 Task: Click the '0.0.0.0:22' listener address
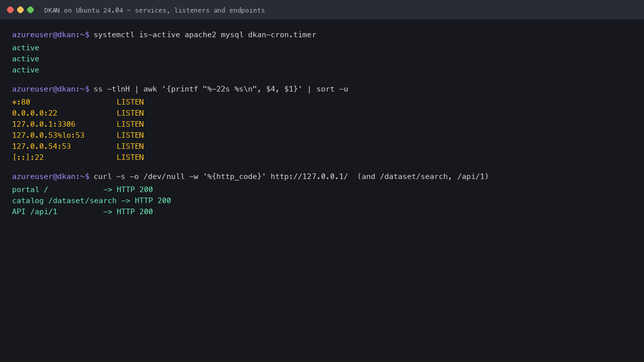pyautogui.click(x=35, y=113)
